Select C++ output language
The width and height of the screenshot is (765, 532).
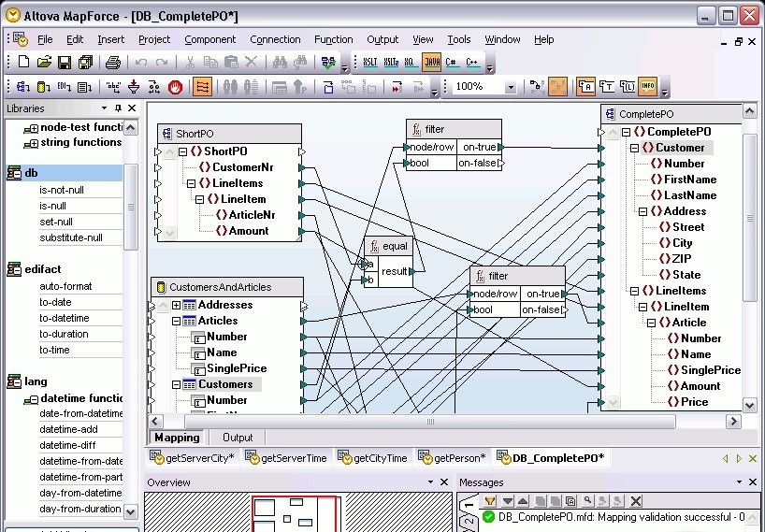pos(471,62)
